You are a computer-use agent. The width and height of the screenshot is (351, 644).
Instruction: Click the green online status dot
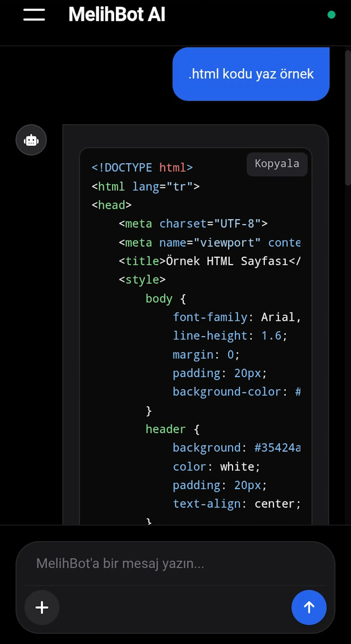pyautogui.click(x=331, y=15)
